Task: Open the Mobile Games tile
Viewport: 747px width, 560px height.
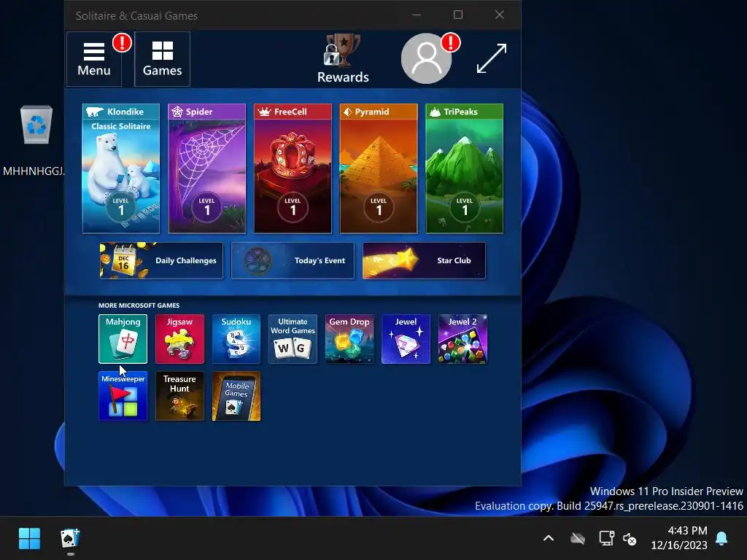Action: 236,396
